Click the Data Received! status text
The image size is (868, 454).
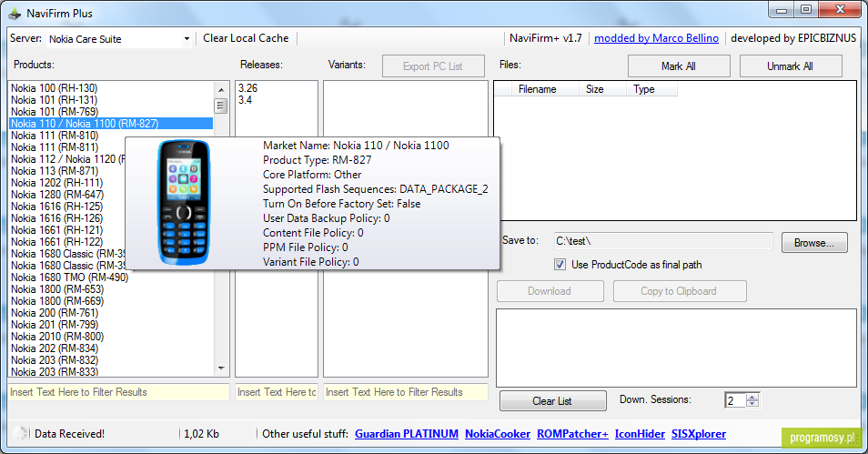[x=69, y=434]
